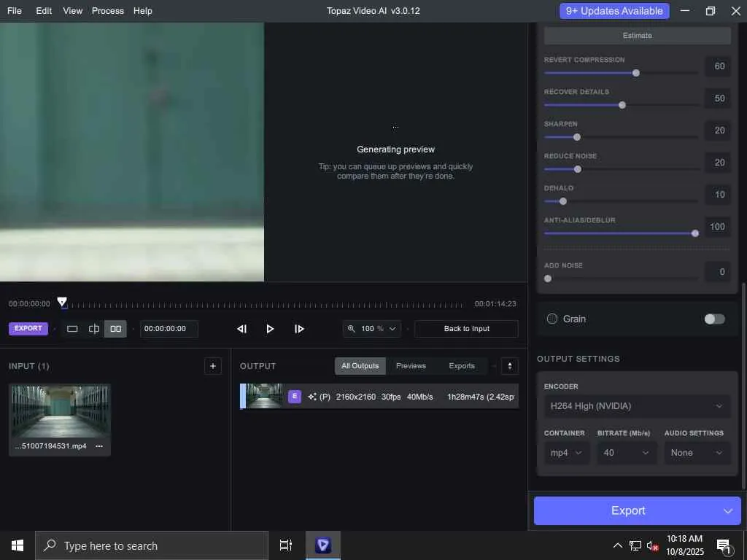Edit the Anti-Alias/Deblur value 100

click(718, 227)
